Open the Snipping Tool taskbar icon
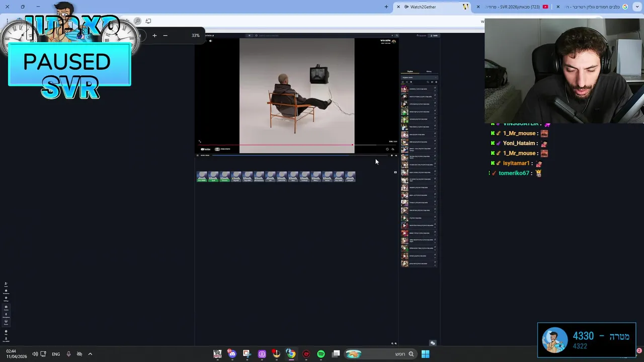This screenshot has height=362, width=644. click(247, 354)
